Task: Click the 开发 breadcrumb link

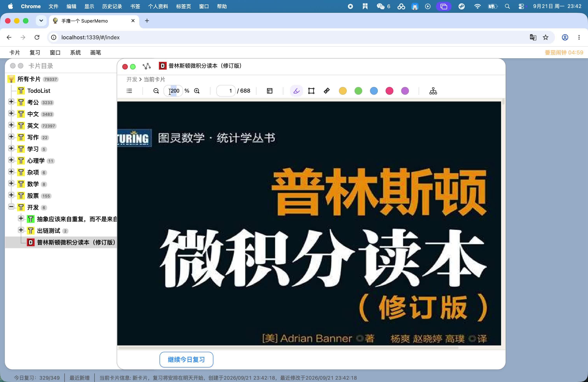Action: tap(132, 79)
